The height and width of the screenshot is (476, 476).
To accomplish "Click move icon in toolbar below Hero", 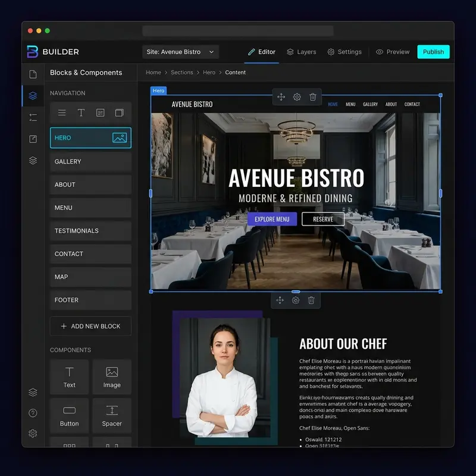I will point(280,300).
